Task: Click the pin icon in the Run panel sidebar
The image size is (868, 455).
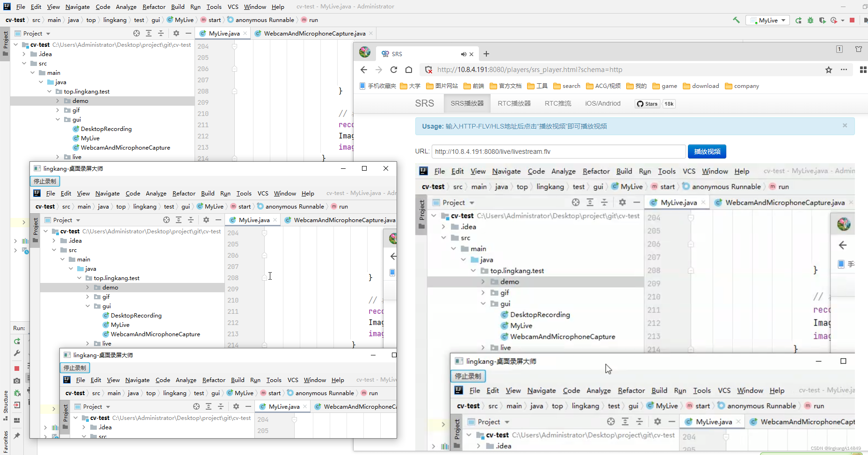Action: (17, 435)
